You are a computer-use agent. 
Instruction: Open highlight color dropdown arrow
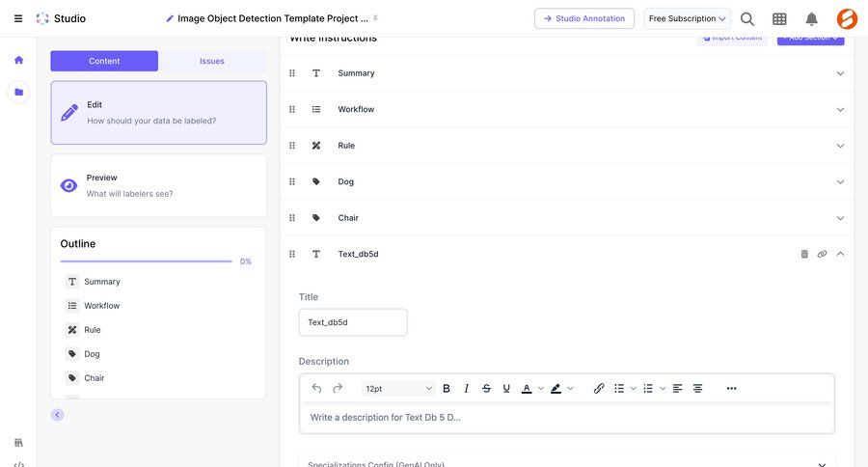tap(570, 388)
